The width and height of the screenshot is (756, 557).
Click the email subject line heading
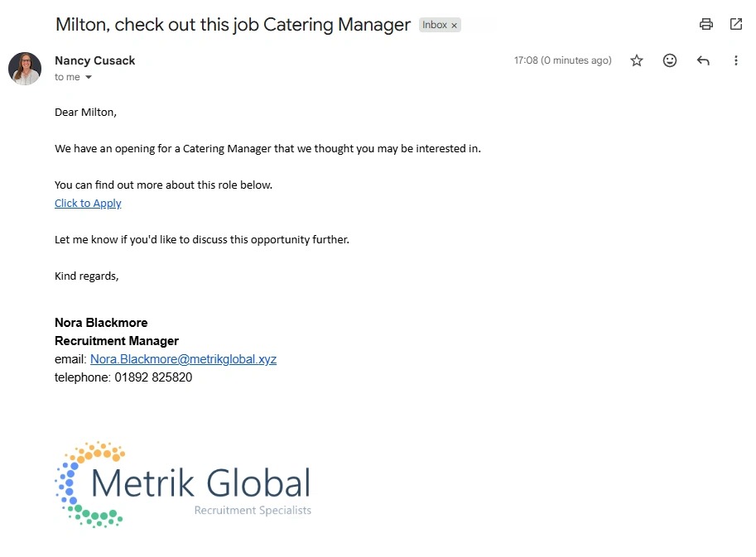tap(233, 24)
